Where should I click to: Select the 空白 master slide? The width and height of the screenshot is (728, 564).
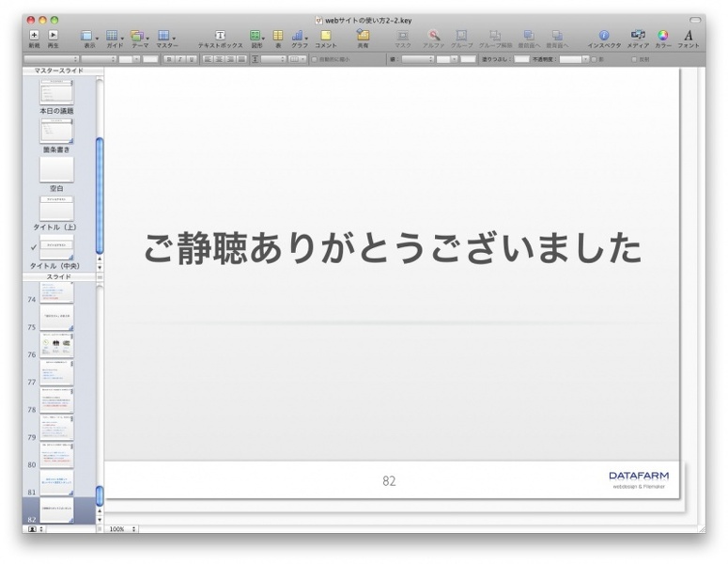tap(56, 169)
